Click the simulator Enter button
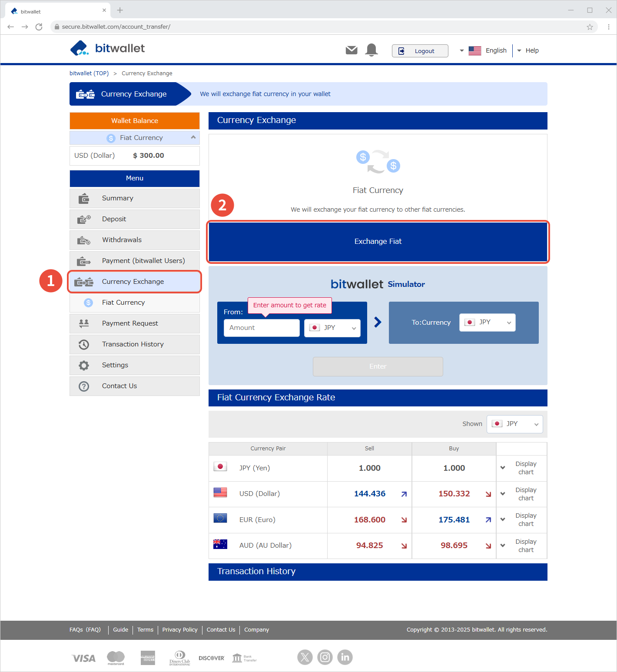This screenshot has width=617, height=672. (x=378, y=366)
